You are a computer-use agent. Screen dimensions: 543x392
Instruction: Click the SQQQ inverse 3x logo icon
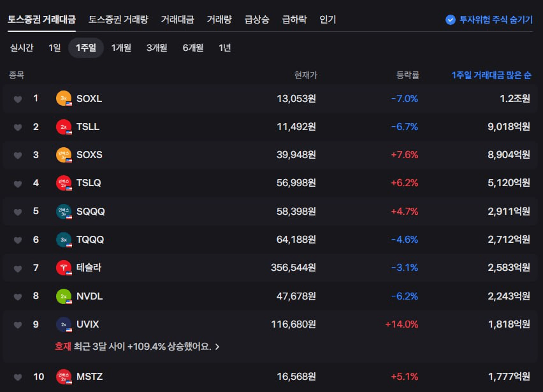click(x=64, y=211)
